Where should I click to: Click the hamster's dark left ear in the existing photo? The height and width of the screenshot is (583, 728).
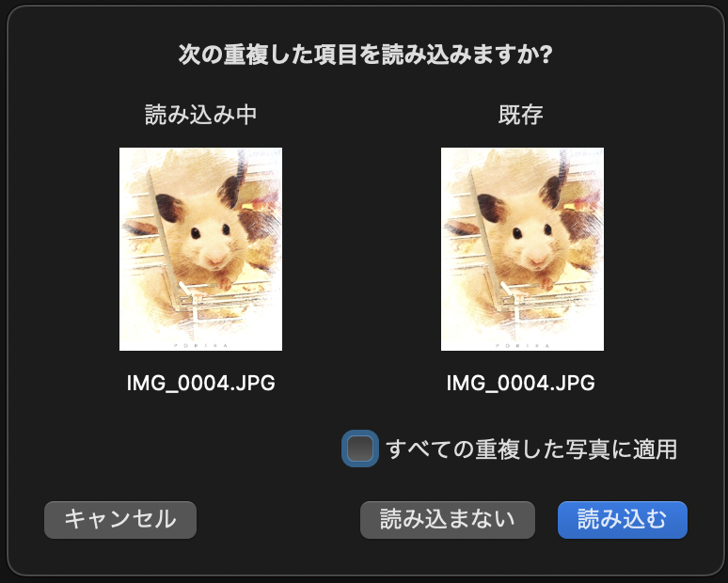pyautogui.click(x=491, y=208)
